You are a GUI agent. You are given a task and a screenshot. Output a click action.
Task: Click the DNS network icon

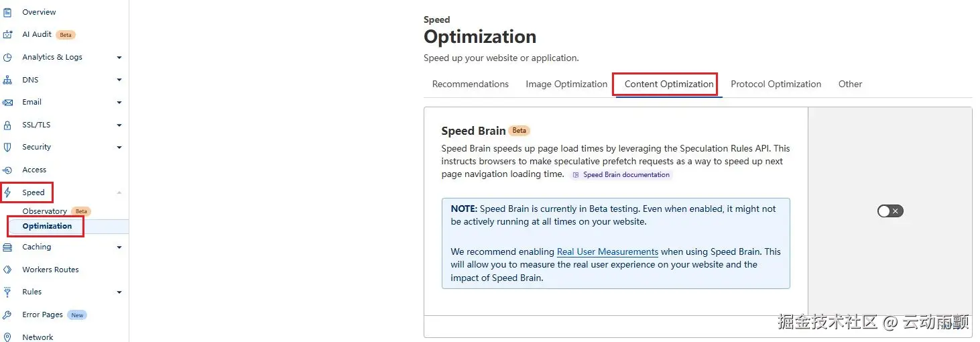[7, 80]
